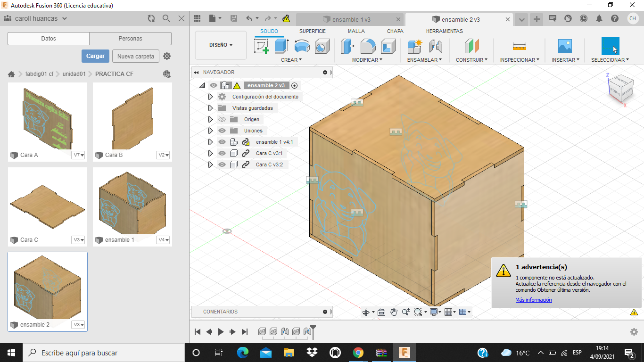Switch to the ensamble 1 v3 document tab

coord(350,19)
